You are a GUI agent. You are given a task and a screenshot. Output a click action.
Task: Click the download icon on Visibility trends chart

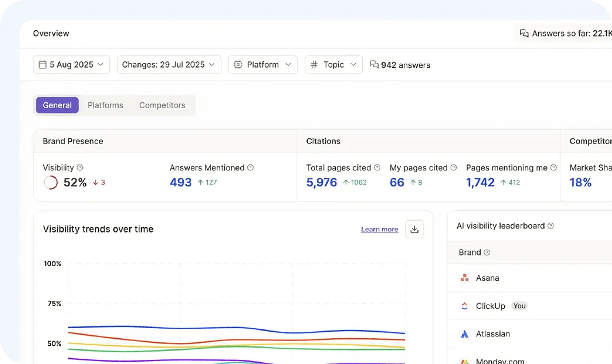point(414,229)
